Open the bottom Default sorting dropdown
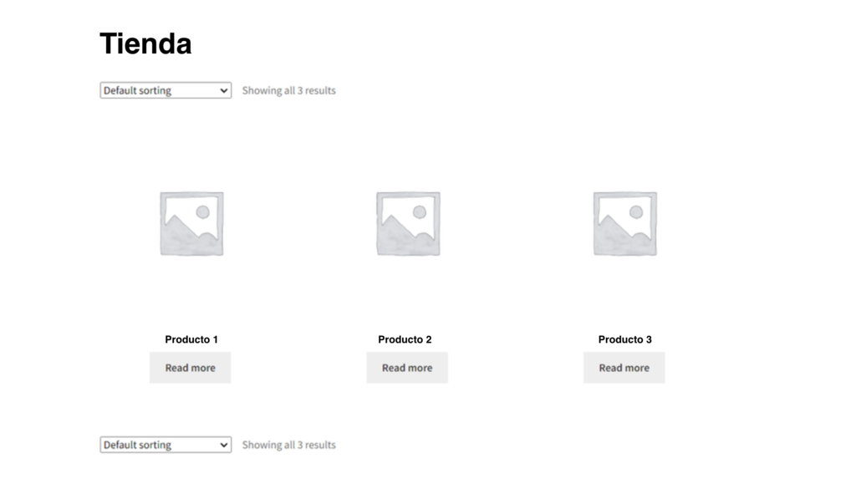 point(165,445)
